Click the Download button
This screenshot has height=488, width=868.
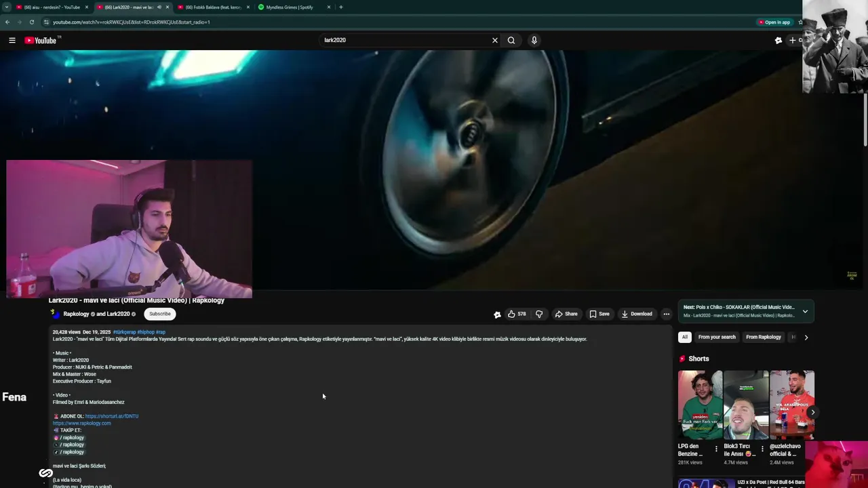[637, 314]
